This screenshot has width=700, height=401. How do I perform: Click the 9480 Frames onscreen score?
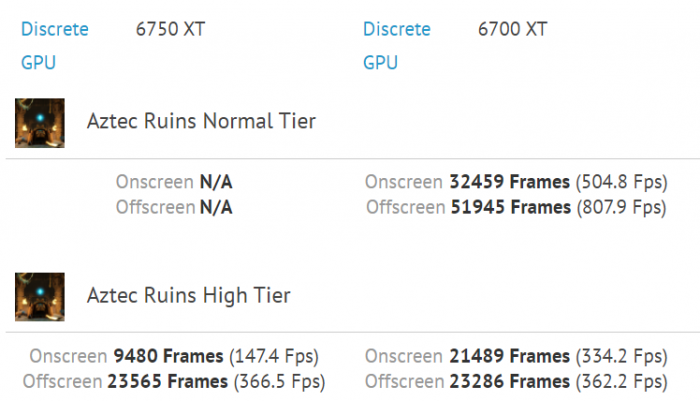tap(166, 356)
